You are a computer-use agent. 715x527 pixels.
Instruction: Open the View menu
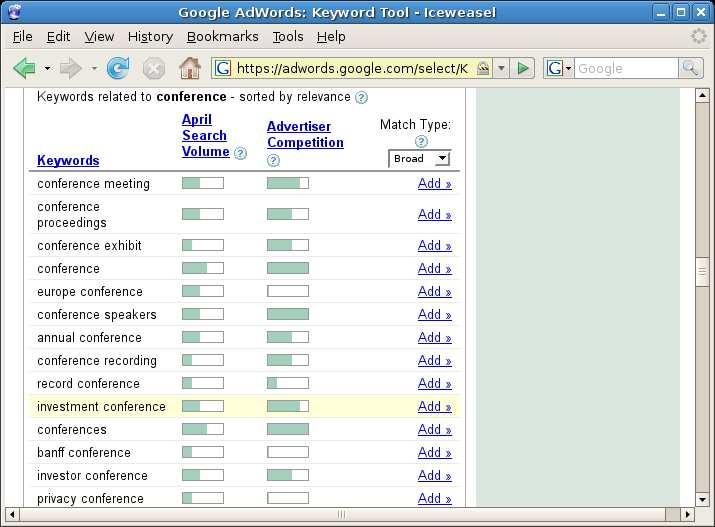click(x=99, y=36)
